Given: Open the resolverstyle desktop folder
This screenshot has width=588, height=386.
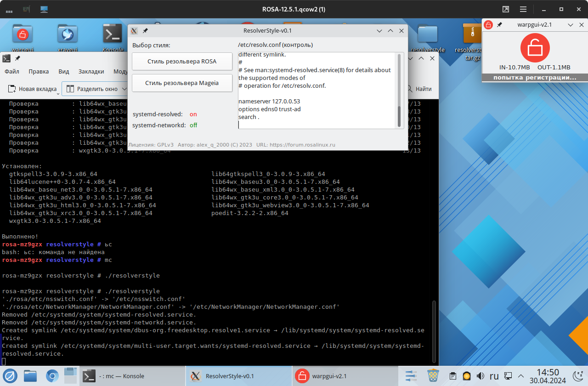Looking at the screenshot, I should coord(428,34).
